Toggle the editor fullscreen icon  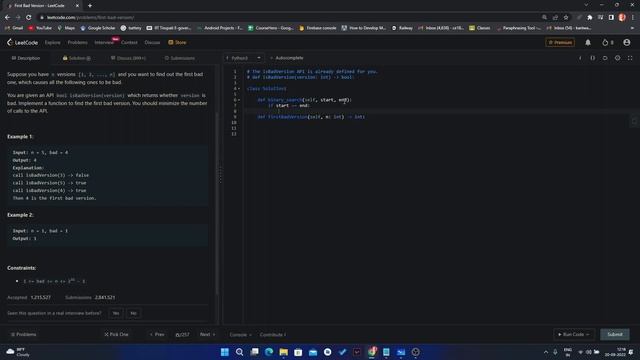coord(630,58)
